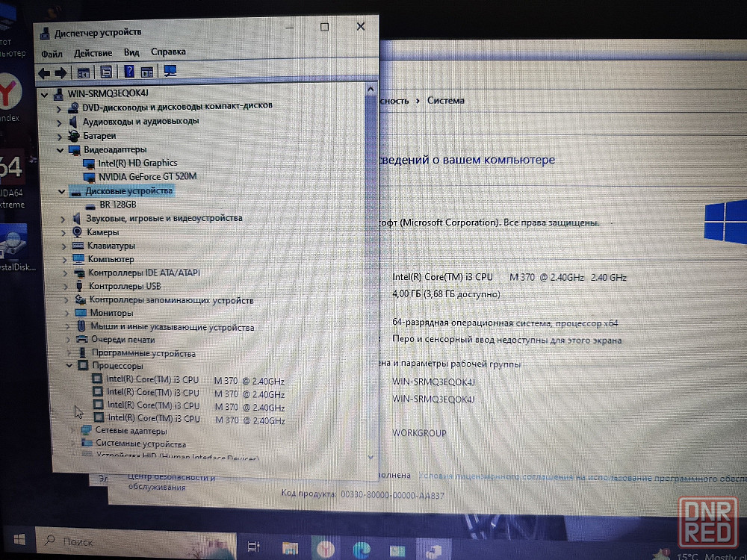This screenshot has width=747, height=560.
Task: Click the Properties toolbar icon
Action: 106,72
